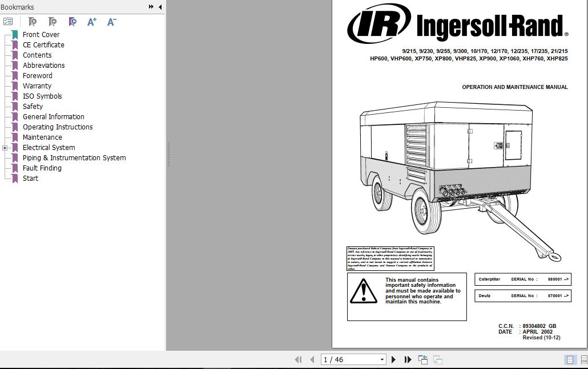The image size is (588, 369).
Task: Select the ISO Symbols bookmark
Action: [x=42, y=96]
